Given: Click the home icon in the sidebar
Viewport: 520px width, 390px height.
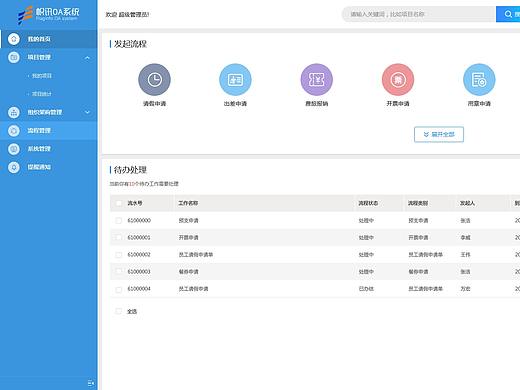Looking at the screenshot, I should pos(14,39).
